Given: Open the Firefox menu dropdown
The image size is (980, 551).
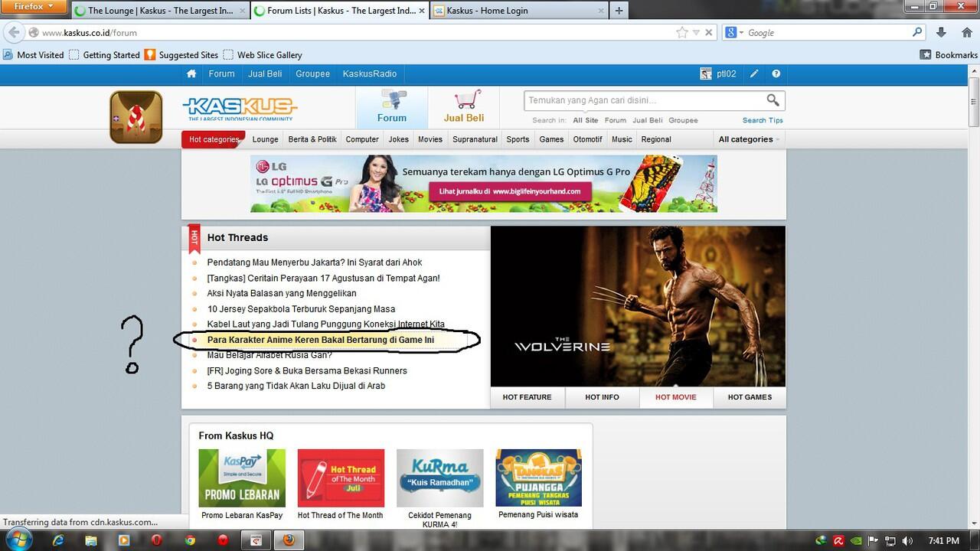Looking at the screenshot, I should coord(36,7).
